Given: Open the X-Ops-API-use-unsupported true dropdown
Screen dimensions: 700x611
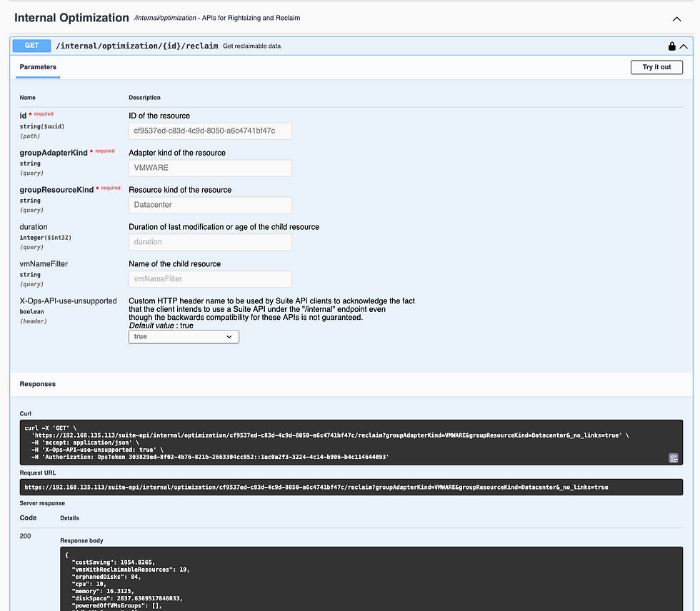Looking at the screenshot, I should (184, 337).
